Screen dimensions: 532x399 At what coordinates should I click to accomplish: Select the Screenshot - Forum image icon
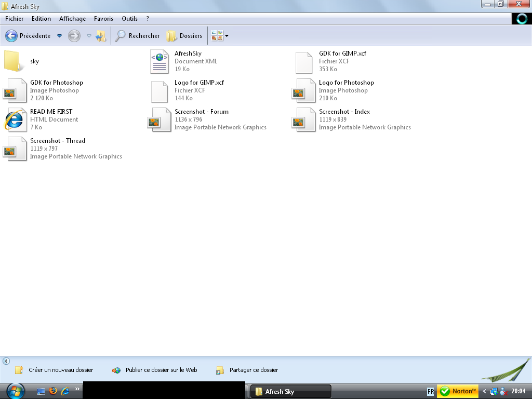(x=159, y=120)
